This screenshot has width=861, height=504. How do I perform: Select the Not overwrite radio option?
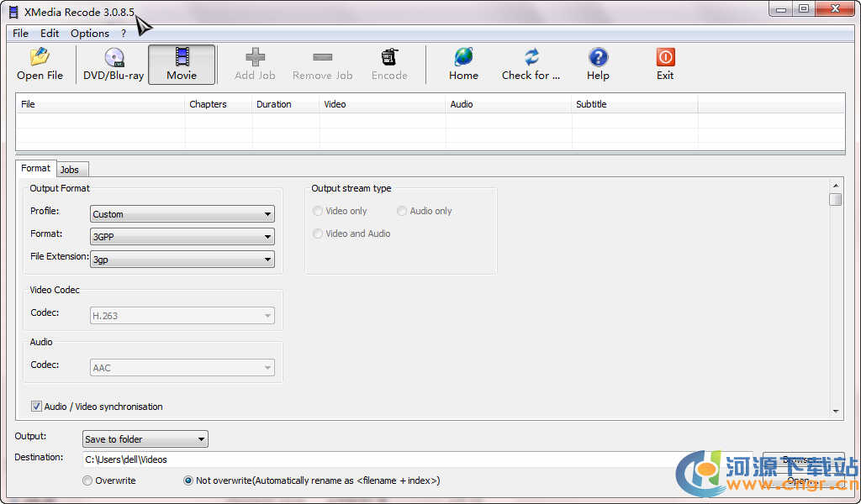click(x=188, y=480)
